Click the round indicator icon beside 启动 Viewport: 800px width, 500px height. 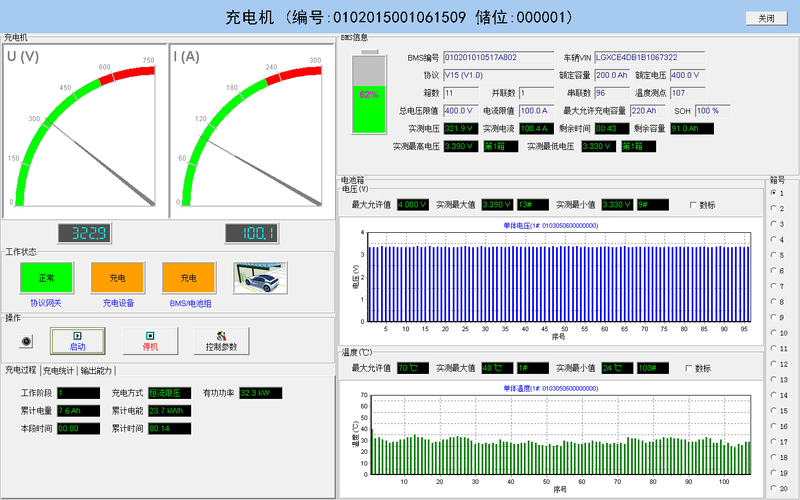26,341
